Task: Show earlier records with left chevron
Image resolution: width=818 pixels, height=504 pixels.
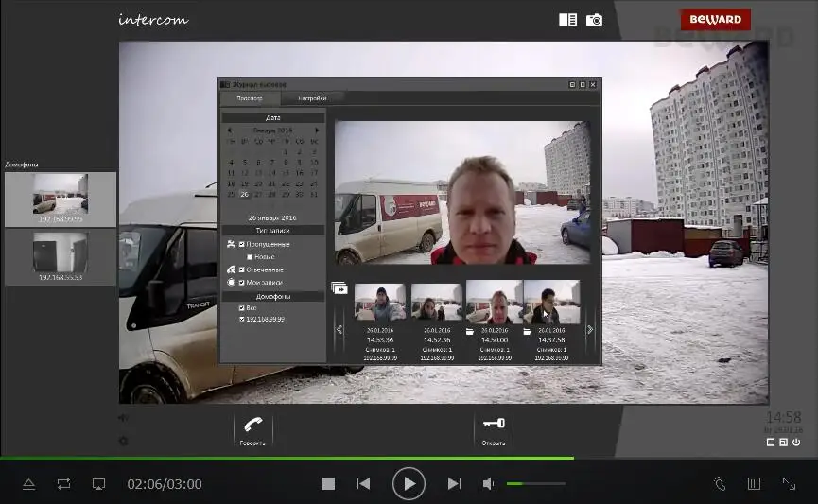Action: (x=339, y=329)
